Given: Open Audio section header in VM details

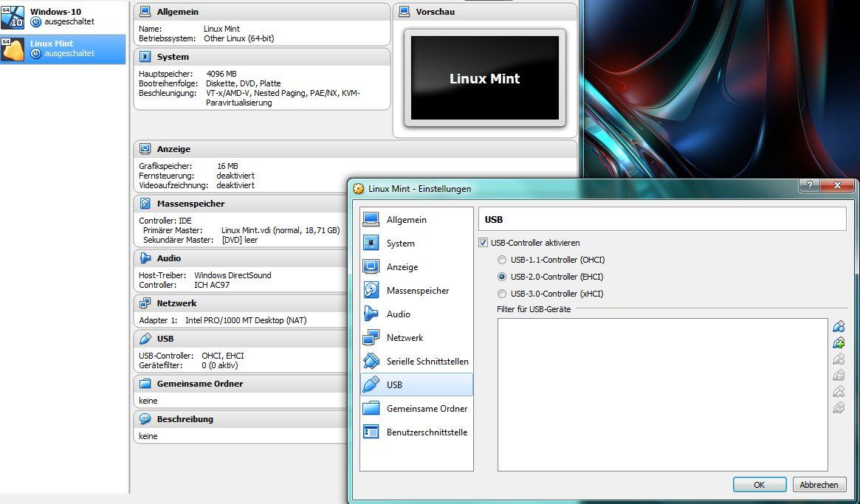Looking at the screenshot, I should pos(240,258).
